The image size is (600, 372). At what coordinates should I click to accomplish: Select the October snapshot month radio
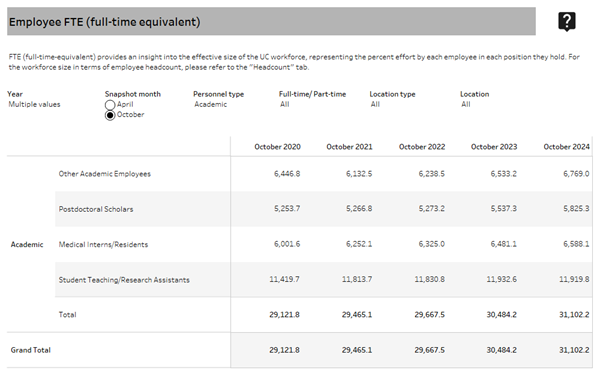pyautogui.click(x=110, y=115)
